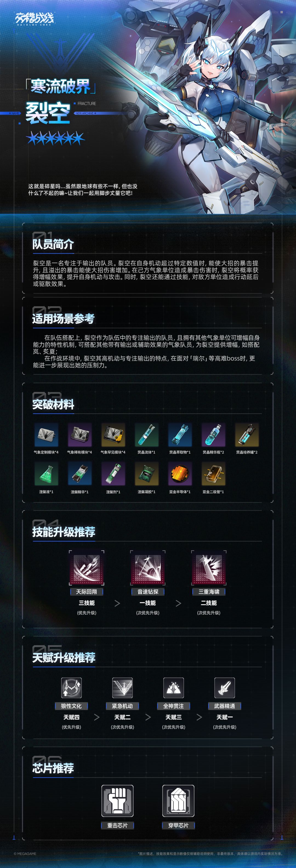This screenshot has height=868, width=296.
Task: Select the 荧晶流体 vial icon
Action: click(146, 435)
